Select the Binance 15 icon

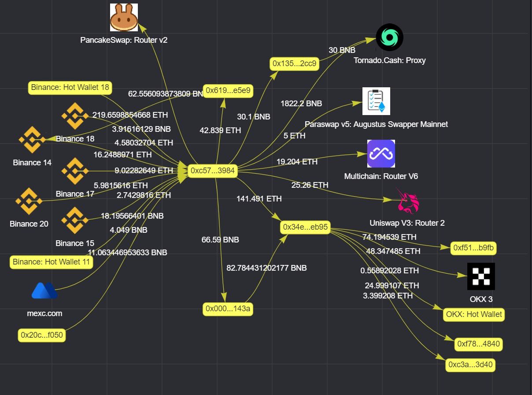pos(75,220)
